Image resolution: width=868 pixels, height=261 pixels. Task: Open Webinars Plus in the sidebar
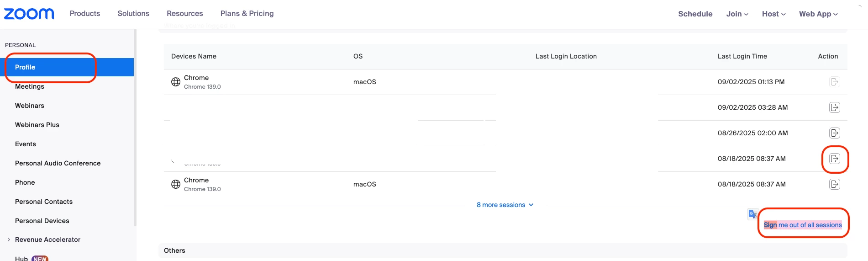[x=37, y=125]
